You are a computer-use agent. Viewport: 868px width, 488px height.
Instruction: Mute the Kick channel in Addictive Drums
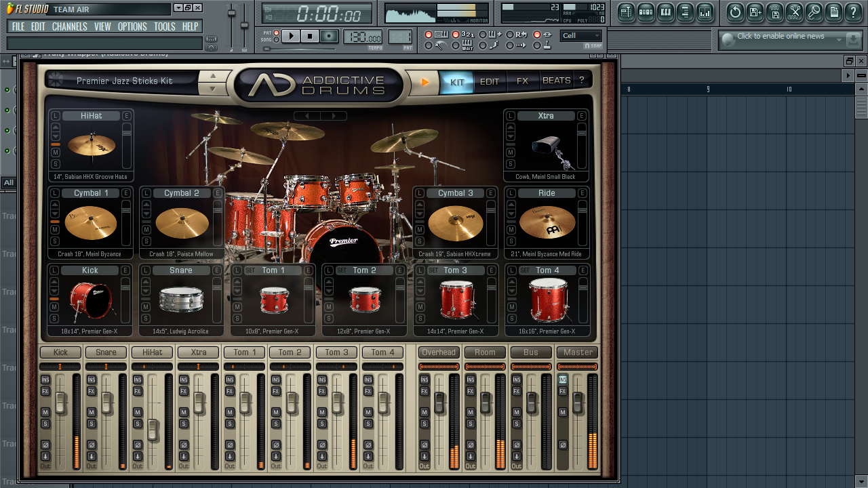click(x=54, y=307)
